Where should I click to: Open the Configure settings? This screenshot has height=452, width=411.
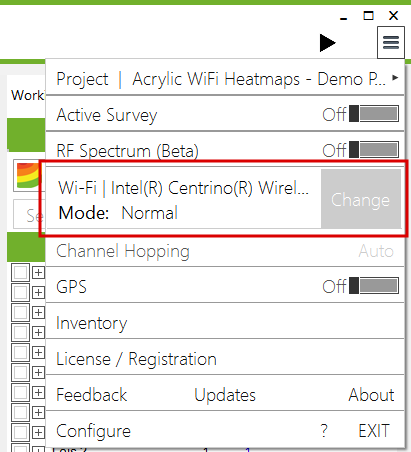coord(93,431)
